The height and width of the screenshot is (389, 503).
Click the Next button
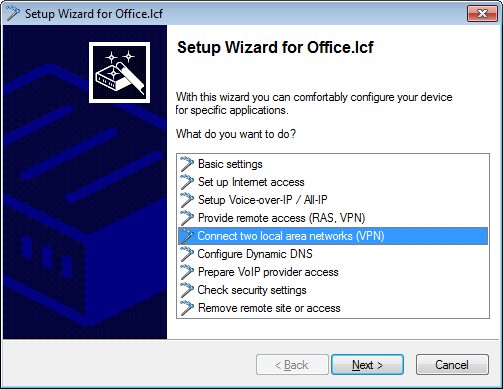pos(367,365)
